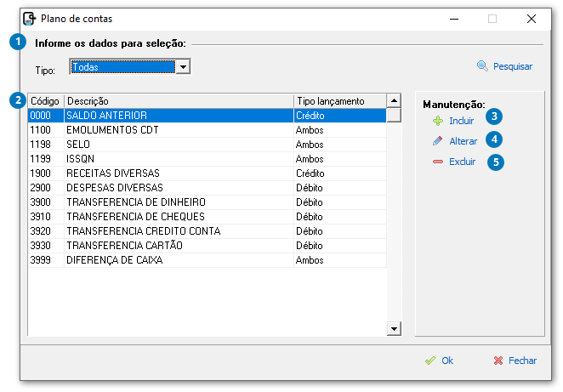Click the pencil Alterar icon
The height and width of the screenshot is (392, 563).
(x=438, y=141)
